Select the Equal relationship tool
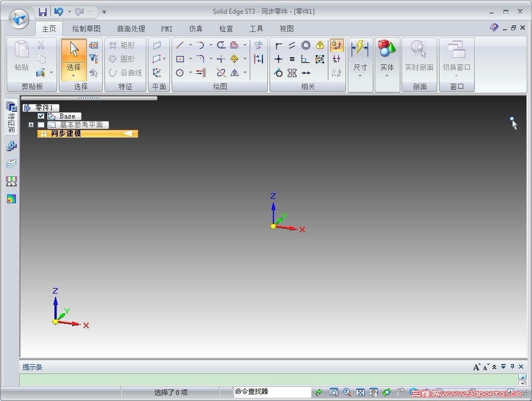This screenshot has width=532, height=401. [x=292, y=59]
